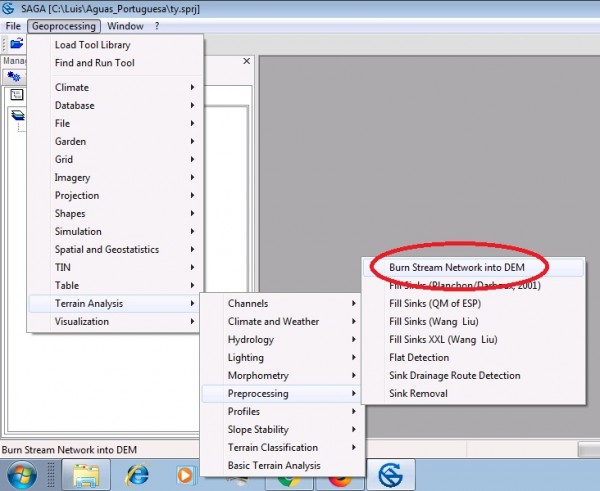The width and height of the screenshot is (600, 491).
Task: Select the Preprocessing submenu entry
Action: [282, 393]
